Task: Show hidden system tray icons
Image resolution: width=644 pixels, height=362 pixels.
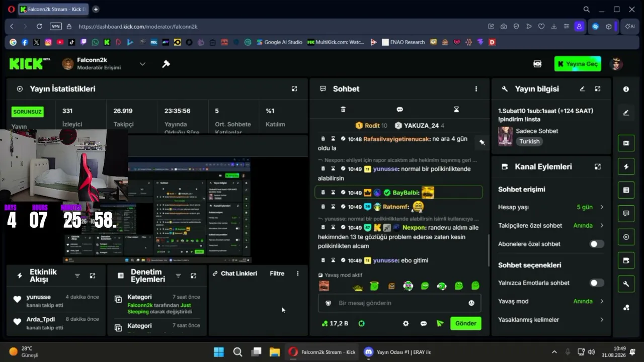Action: (554, 352)
